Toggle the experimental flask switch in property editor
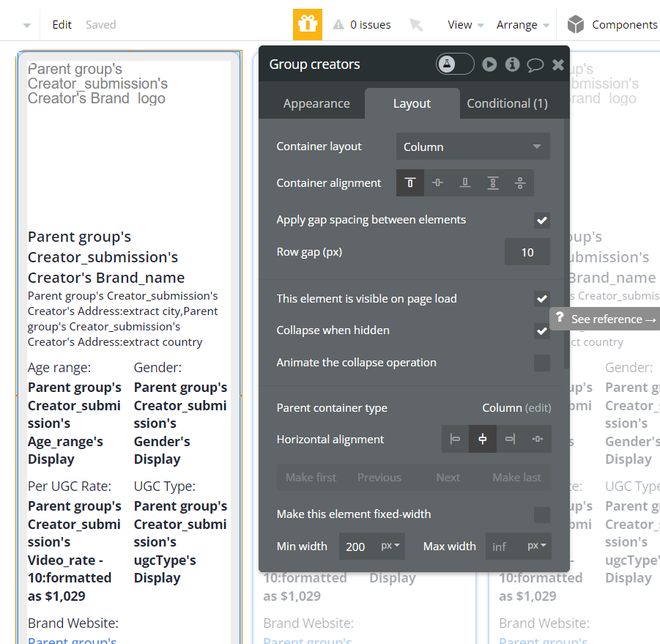Screen dimensions: 660x644 click(455, 64)
